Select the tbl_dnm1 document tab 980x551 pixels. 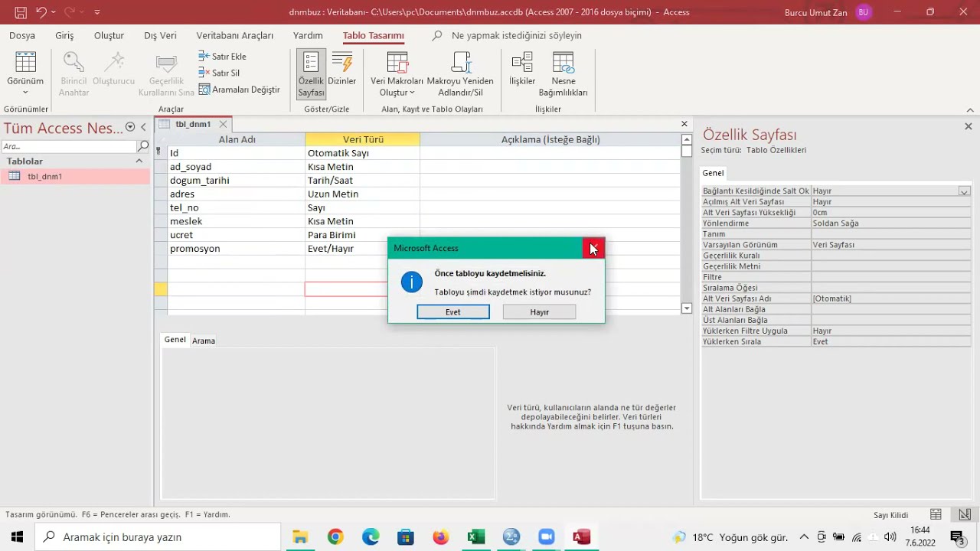192,124
